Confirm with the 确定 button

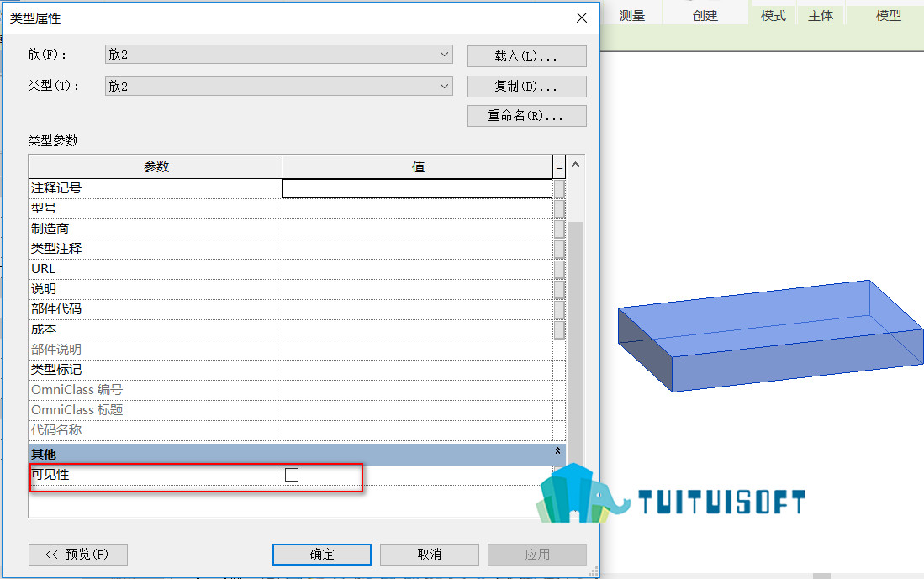pos(322,555)
